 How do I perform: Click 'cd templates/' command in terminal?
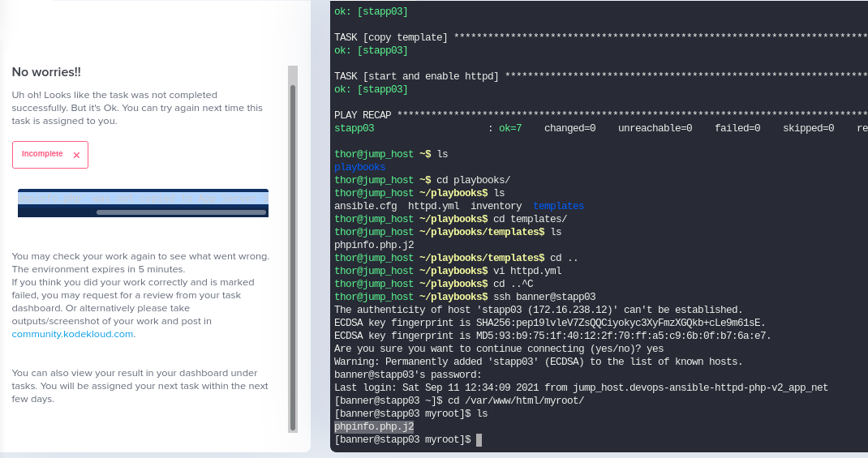pyautogui.click(x=531, y=219)
